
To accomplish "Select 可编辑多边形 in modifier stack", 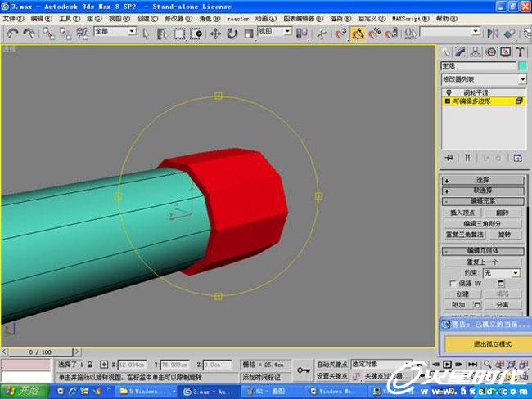I will 472,101.
